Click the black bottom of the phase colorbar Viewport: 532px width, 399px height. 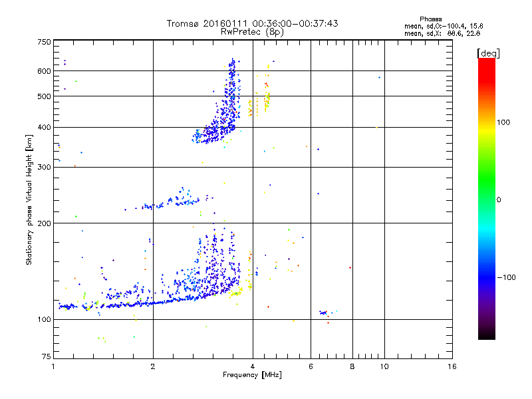pos(487,334)
